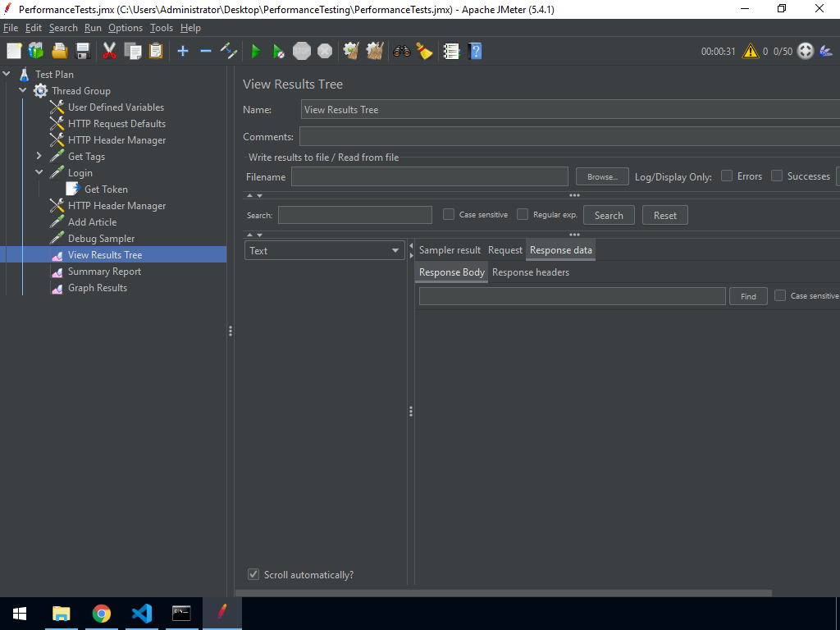Screen dimensions: 840x630
Task: Click the Filename input field
Action: (430, 176)
